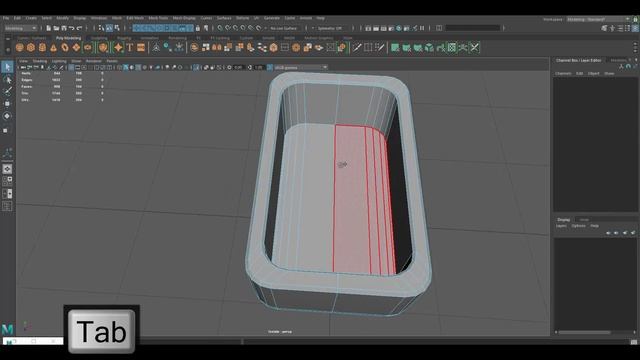This screenshot has width=640, height=360.
Task: Click the layer editor horizontal scrollbar
Action: tap(584, 332)
